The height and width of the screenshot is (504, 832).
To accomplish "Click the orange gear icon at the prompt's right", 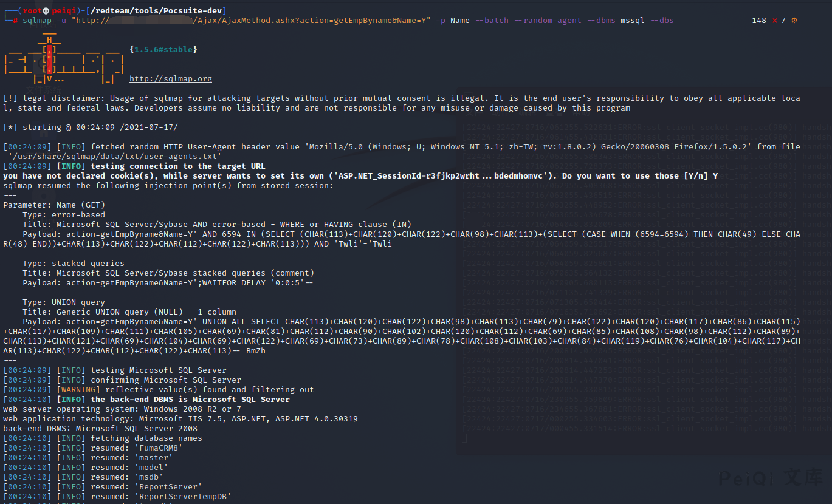I will 794,21.
